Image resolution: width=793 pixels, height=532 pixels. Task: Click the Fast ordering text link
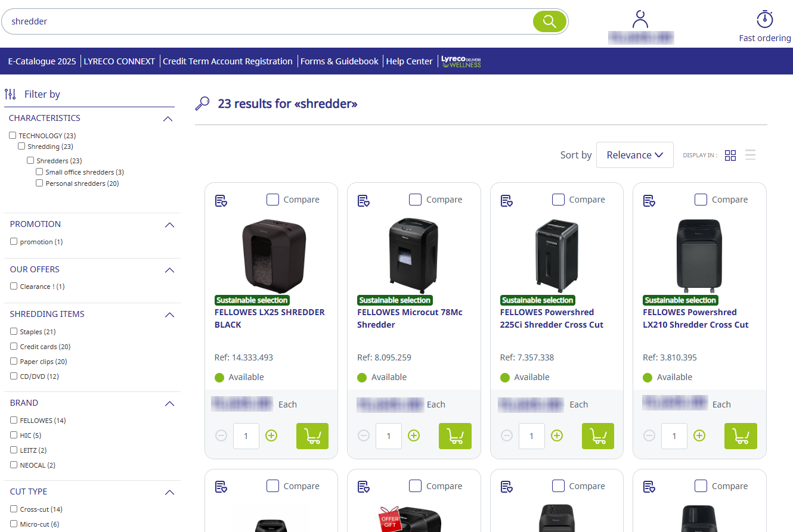click(765, 38)
